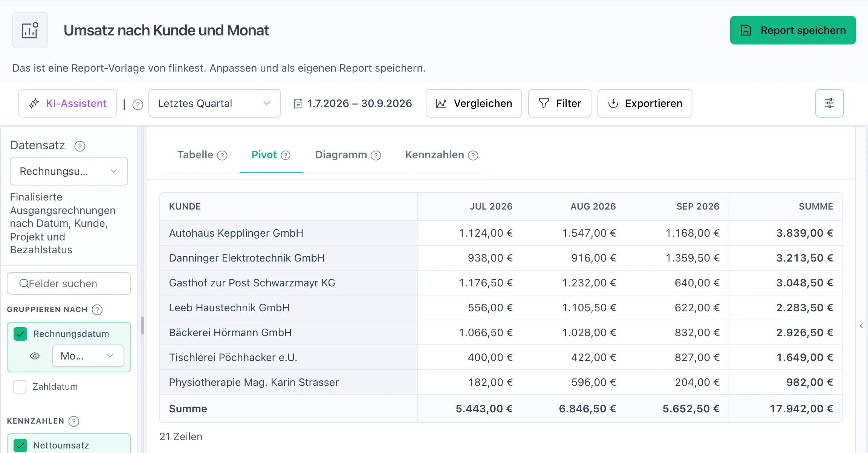Toggle visibility eye for Rechnungsdatum
This screenshot has height=453, width=868.
35,356
